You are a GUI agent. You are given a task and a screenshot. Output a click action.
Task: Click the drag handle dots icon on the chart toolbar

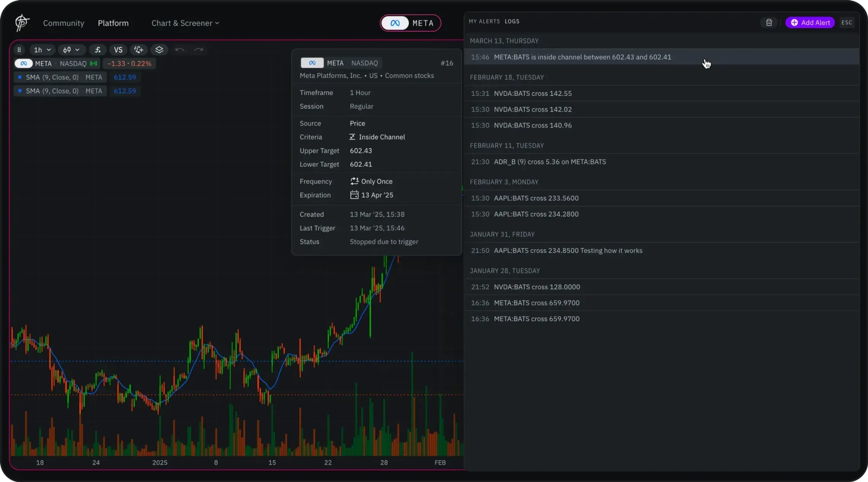(x=19, y=50)
